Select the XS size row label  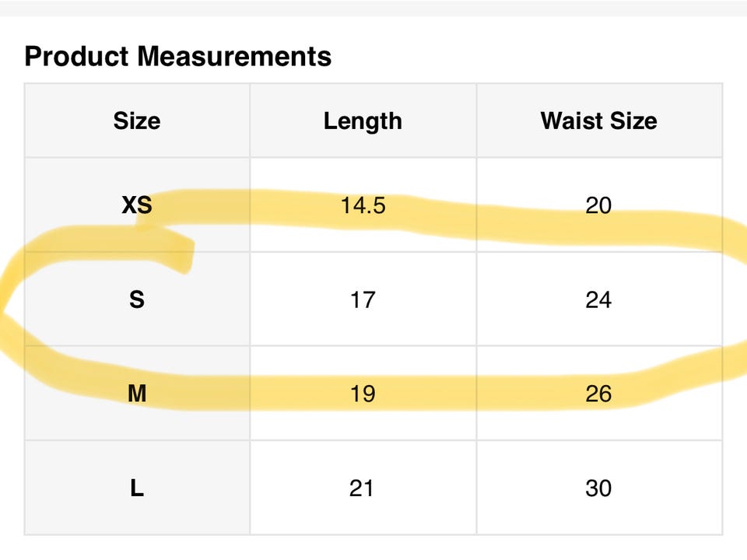137,205
